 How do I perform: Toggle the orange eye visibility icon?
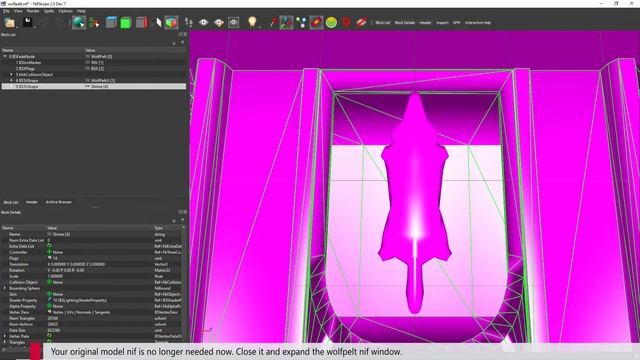pyautogui.click(x=219, y=22)
